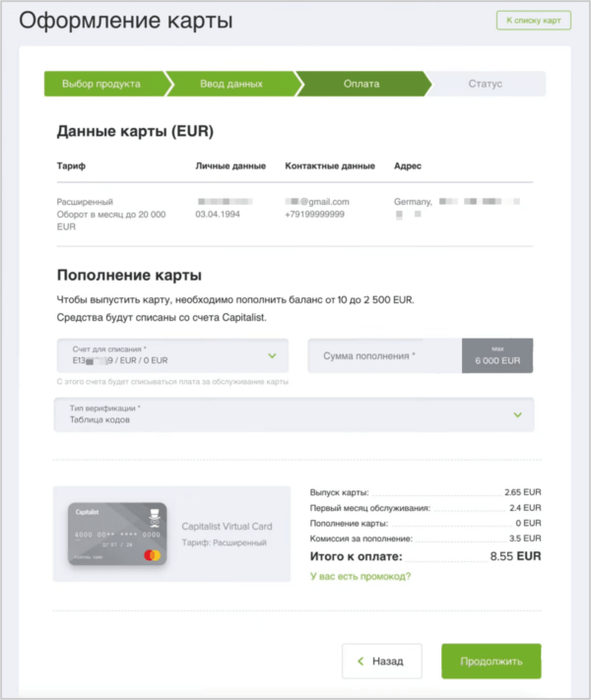Select the 'Статус' step
The width and height of the screenshot is (591, 700).
(486, 84)
